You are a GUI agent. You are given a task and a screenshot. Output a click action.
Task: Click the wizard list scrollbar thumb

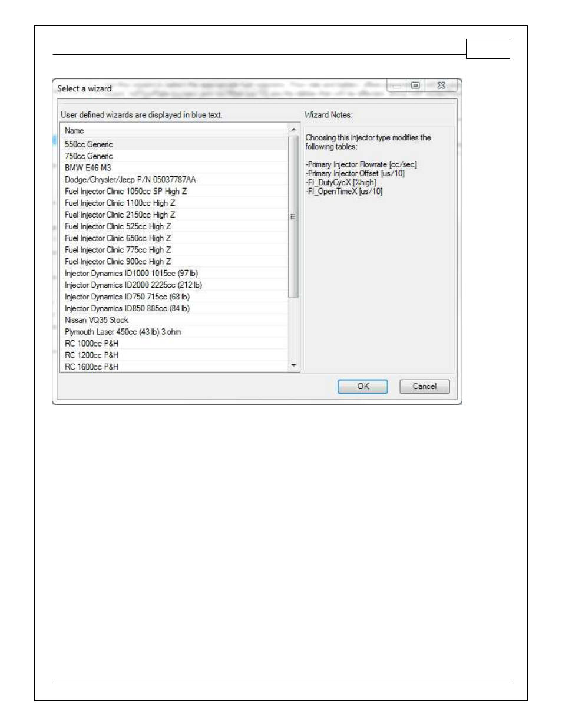[293, 217]
